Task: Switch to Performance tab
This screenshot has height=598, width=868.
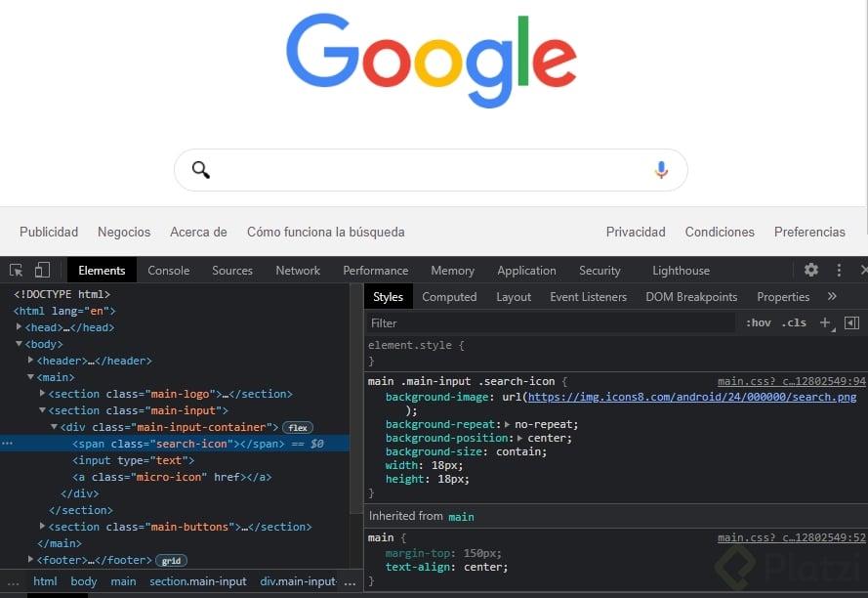Action: [375, 271]
